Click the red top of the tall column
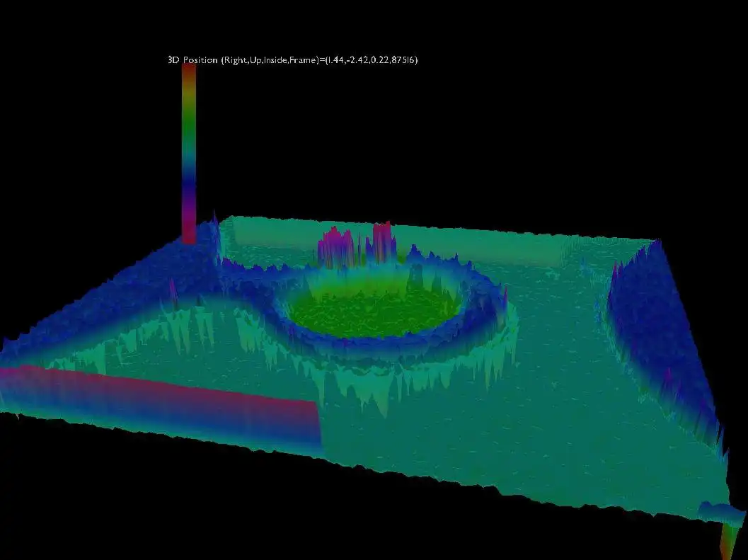This screenshot has height=560, width=748. coord(189,72)
